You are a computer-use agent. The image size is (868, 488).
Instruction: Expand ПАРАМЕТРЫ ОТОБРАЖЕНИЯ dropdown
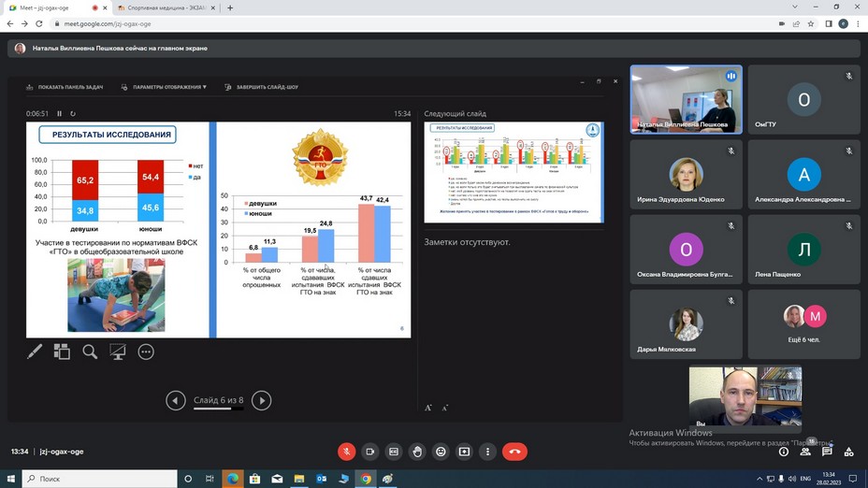pyautogui.click(x=164, y=87)
